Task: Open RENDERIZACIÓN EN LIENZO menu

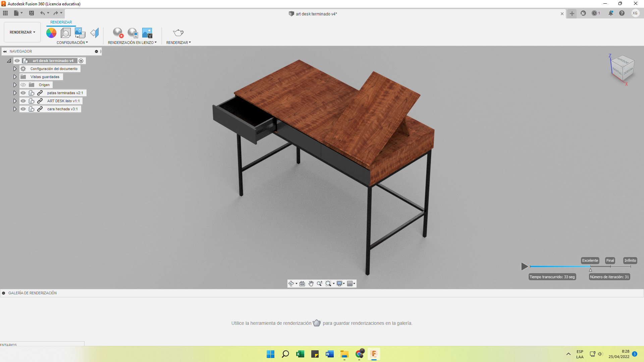Action: [132, 43]
